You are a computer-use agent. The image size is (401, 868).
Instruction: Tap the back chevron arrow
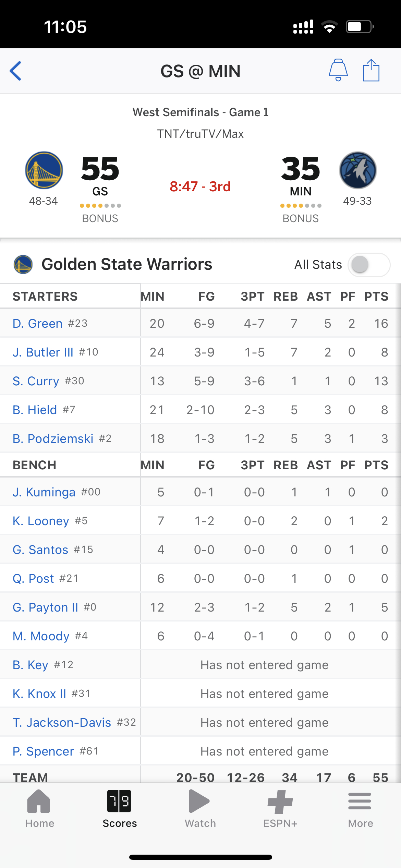click(x=15, y=71)
